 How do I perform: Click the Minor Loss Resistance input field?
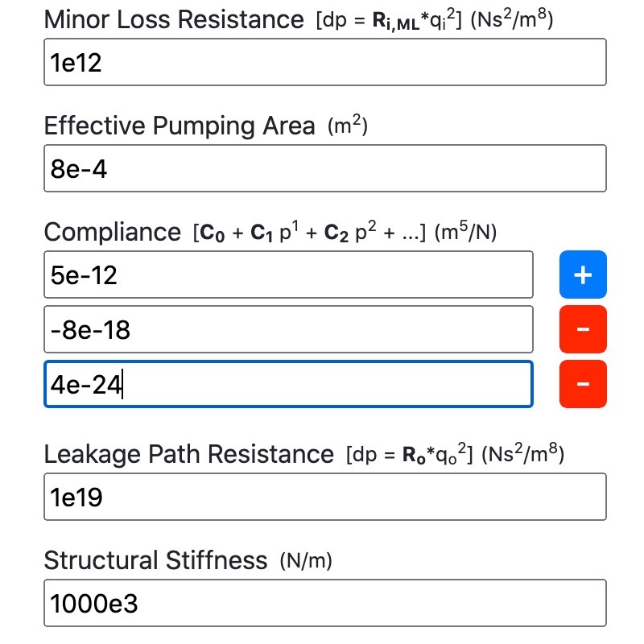[x=324, y=63]
